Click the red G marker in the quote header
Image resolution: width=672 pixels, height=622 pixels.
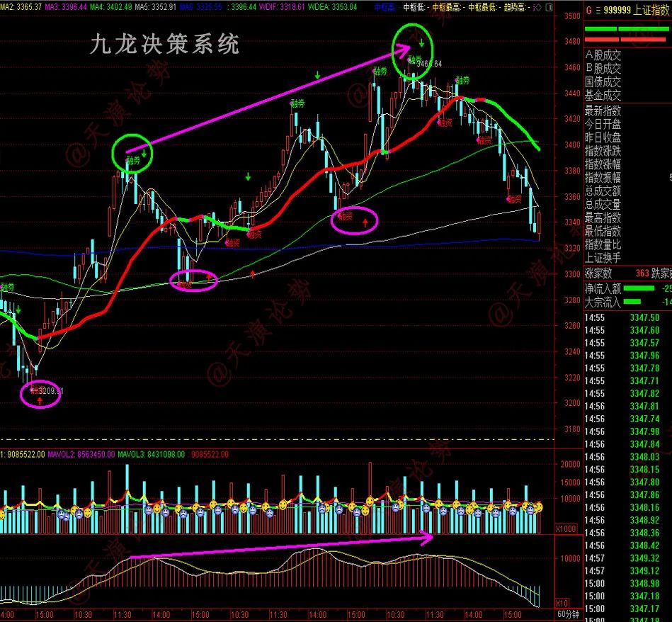coord(588,11)
